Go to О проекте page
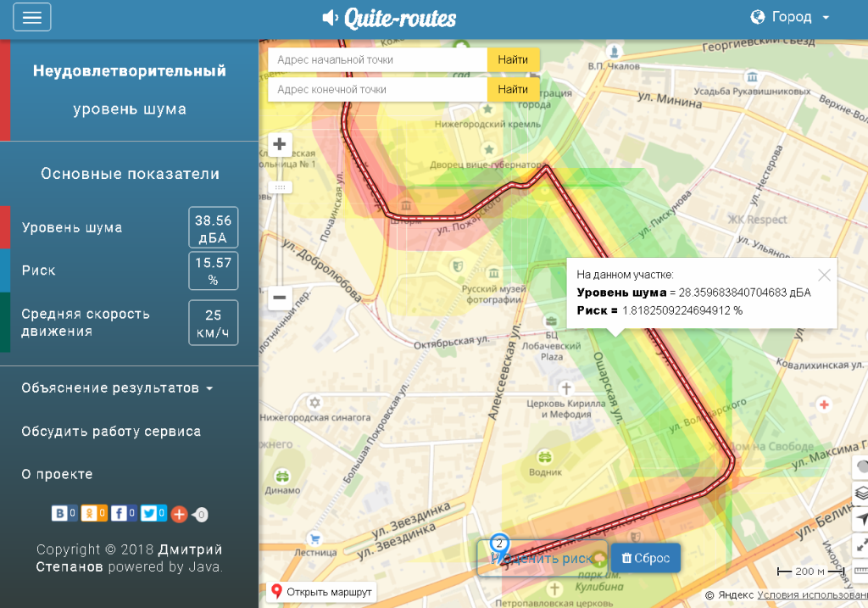868x608 pixels. [x=57, y=475]
